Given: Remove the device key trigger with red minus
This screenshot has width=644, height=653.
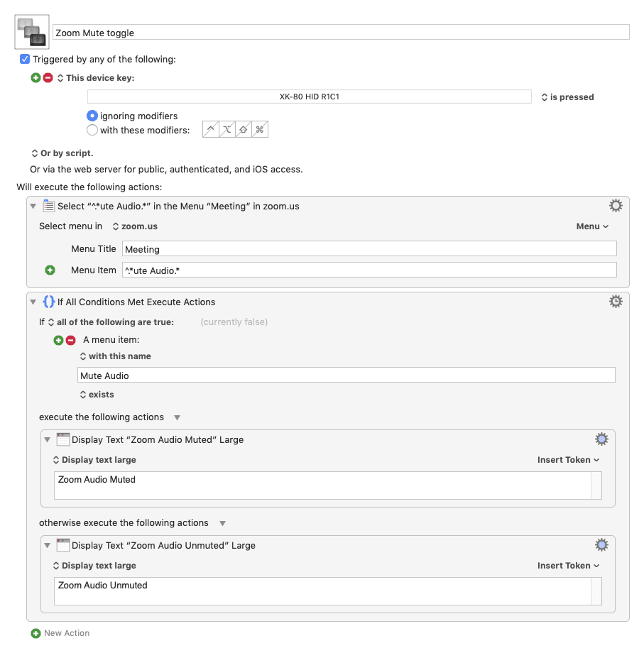Looking at the screenshot, I should click(x=48, y=78).
